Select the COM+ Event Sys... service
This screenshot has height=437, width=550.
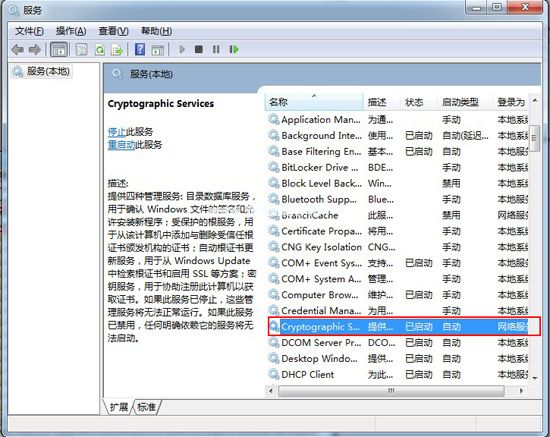(x=321, y=263)
